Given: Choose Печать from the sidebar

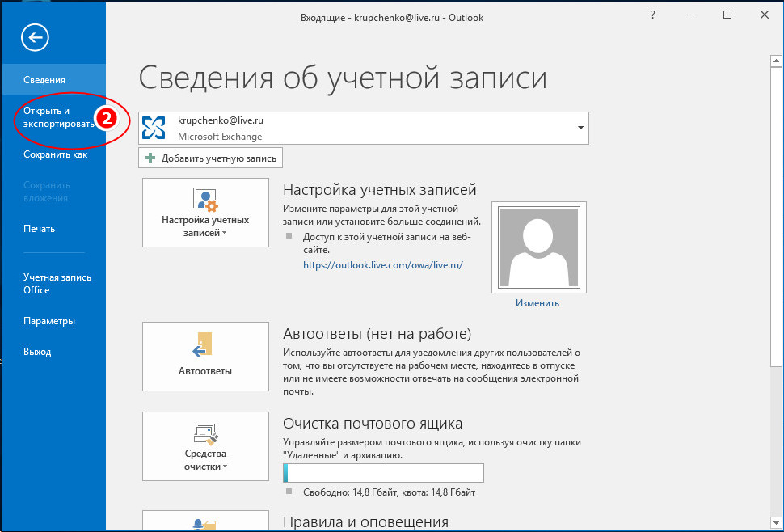Looking at the screenshot, I should point(40,229).
